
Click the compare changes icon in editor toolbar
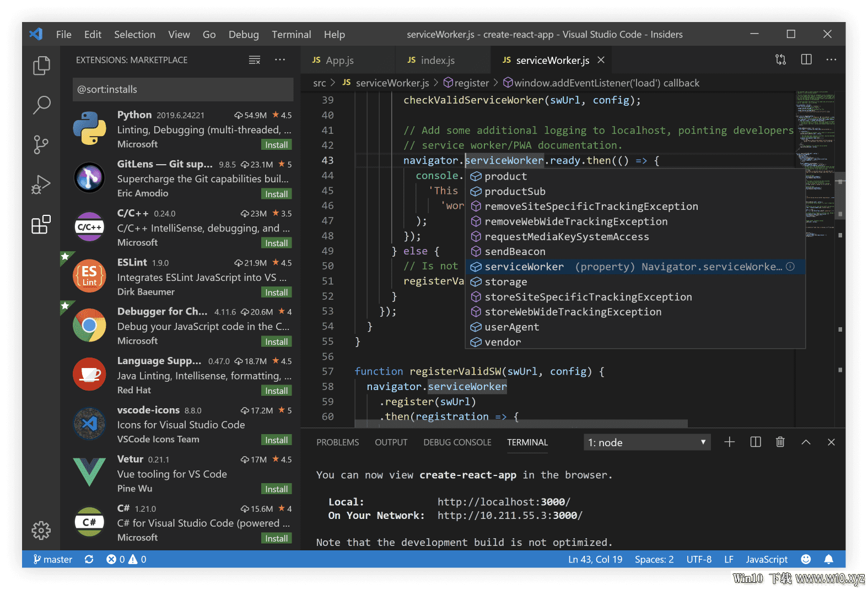(x=781, y=59)
